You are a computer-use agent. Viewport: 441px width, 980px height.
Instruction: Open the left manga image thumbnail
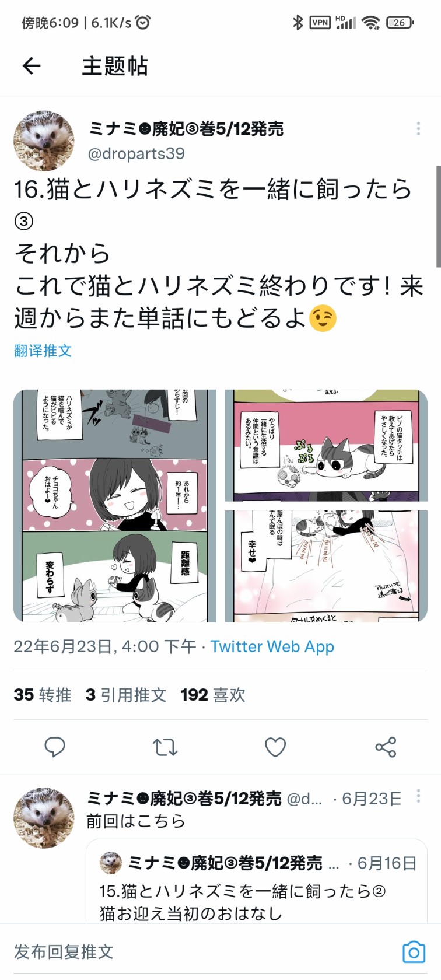pyautogui.click(x=115, y=506)
